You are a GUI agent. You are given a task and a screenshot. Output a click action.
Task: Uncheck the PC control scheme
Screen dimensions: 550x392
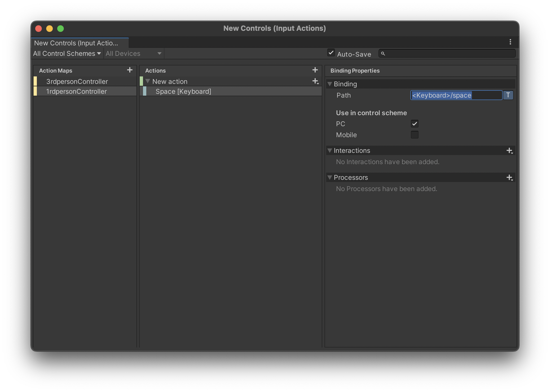(x=414, y=124)
